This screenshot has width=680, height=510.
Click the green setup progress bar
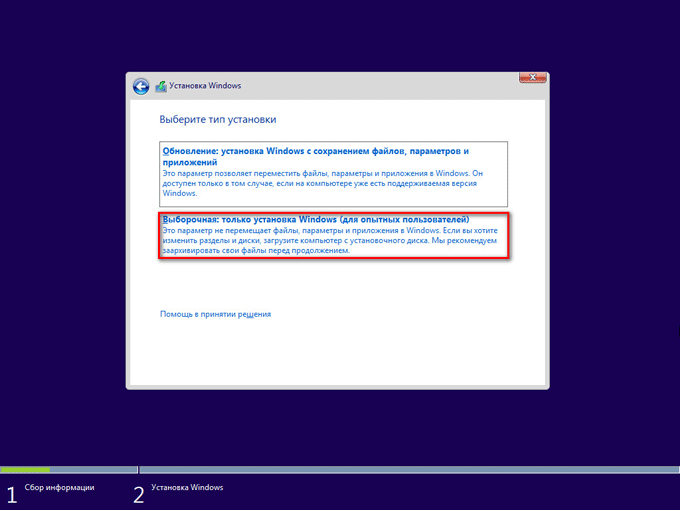(x=25, y=470)
